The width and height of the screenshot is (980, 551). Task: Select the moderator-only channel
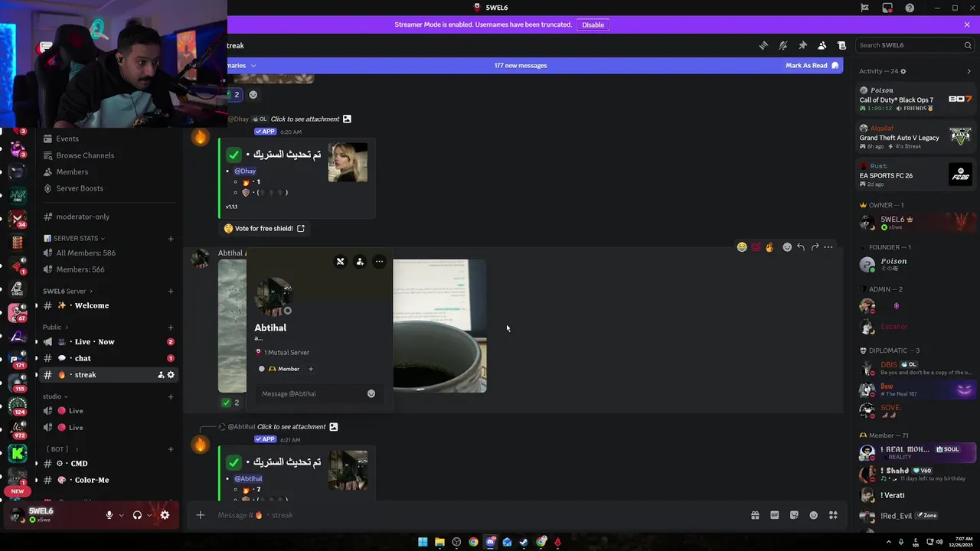tap(107, 217)
